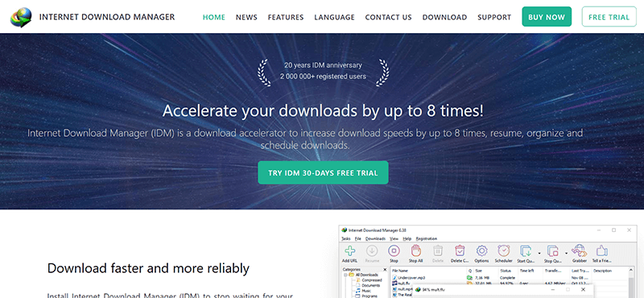Click 'Download faster and more reliably' heading
Viewport: 644px width, 298px height.
[x=148, y=268]
